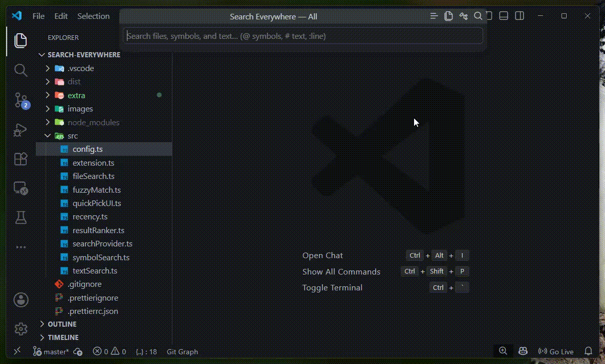The height and width of the screenshot is (364, 605).
Task: Open Source Control view with badge 2
Action: pyautogui.click(x=21, y=100)
